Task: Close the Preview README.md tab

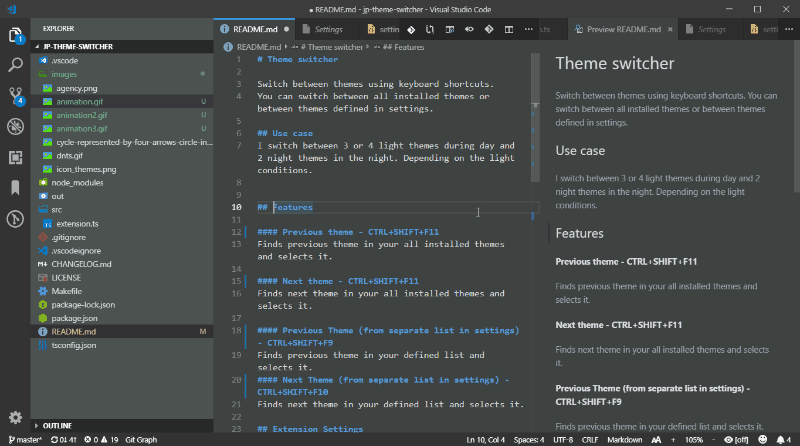Action: pos(670,30)
